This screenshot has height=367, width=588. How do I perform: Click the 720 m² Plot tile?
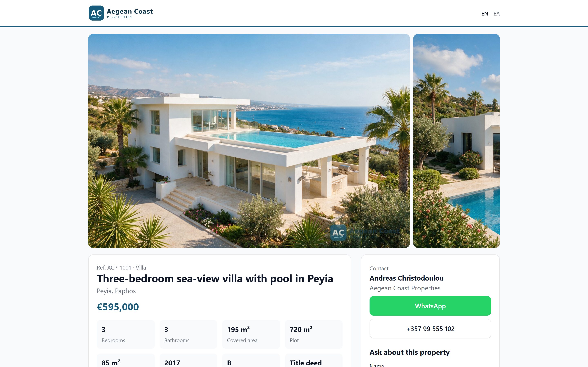(x=314, y=334)
